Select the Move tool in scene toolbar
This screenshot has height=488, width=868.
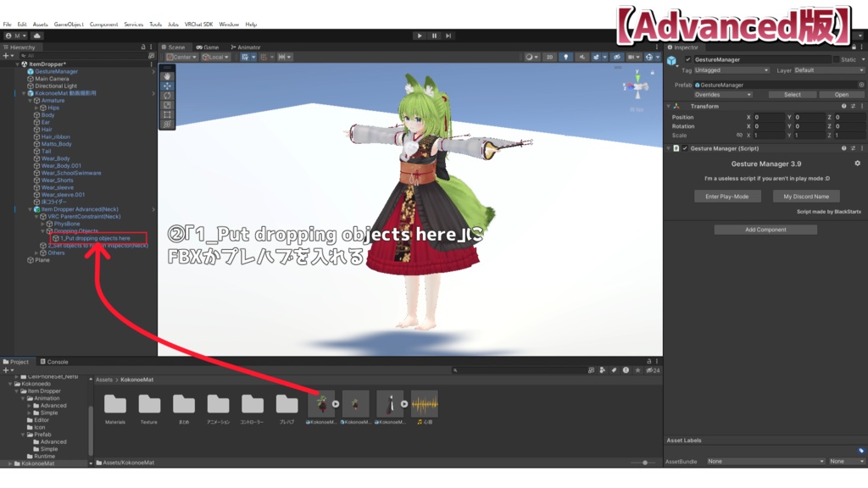[x=167, y=86]
